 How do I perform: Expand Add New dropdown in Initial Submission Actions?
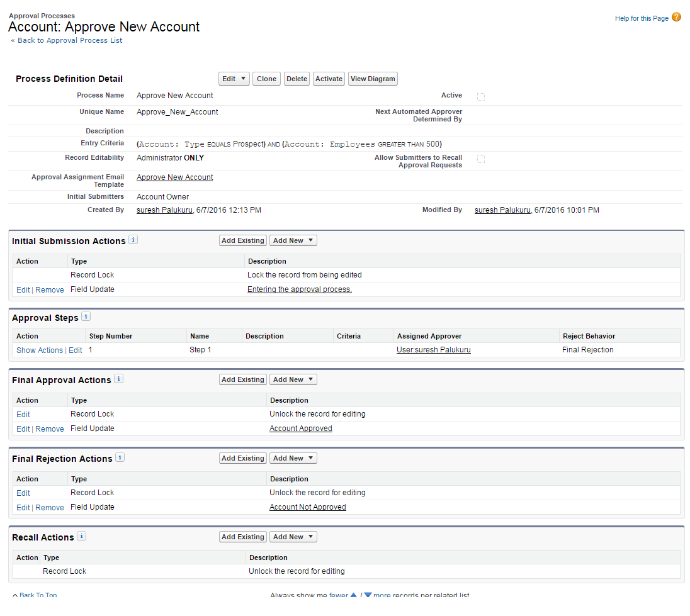tap(293, 240)
